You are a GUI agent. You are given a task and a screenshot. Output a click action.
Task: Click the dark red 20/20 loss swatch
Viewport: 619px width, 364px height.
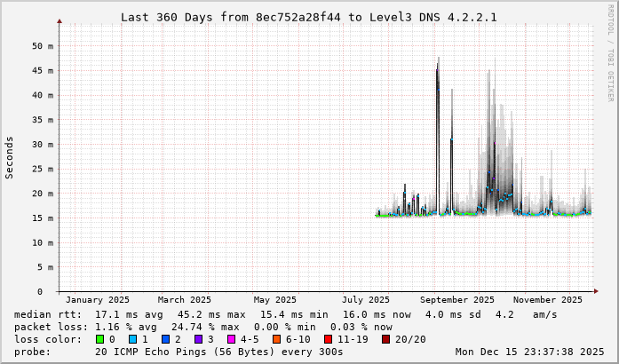385,339
